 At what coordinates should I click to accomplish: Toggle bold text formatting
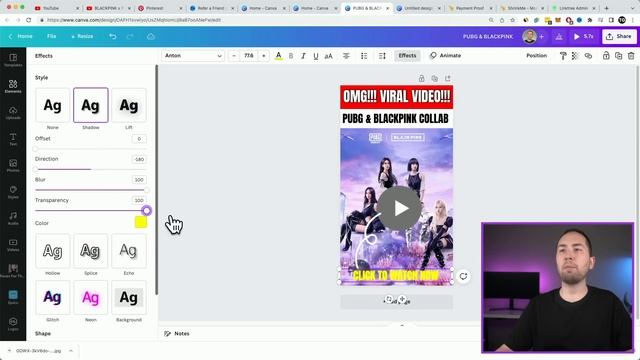click(291, 56)
